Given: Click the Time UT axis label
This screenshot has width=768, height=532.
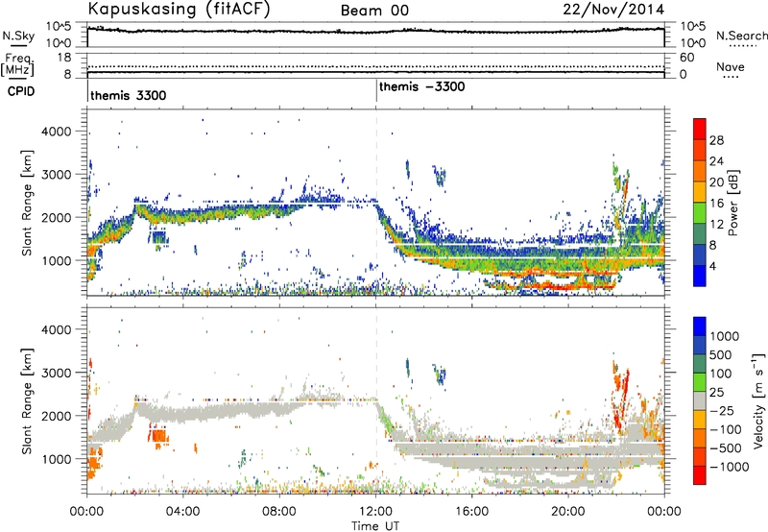Looking at the screenshot, I should (x=375, y=526).
